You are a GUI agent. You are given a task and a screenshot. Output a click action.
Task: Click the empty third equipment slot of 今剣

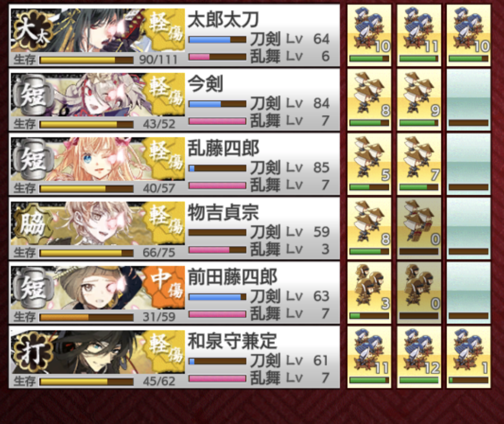click(469, 100)
